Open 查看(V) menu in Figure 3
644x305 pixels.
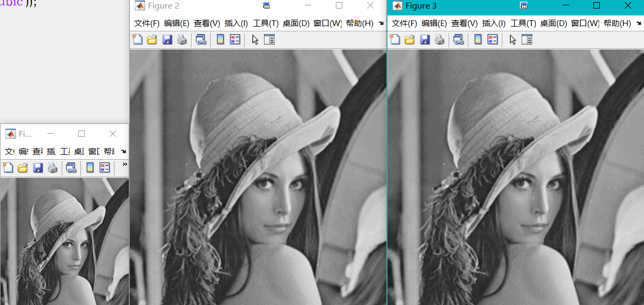(x=465, y=23)
